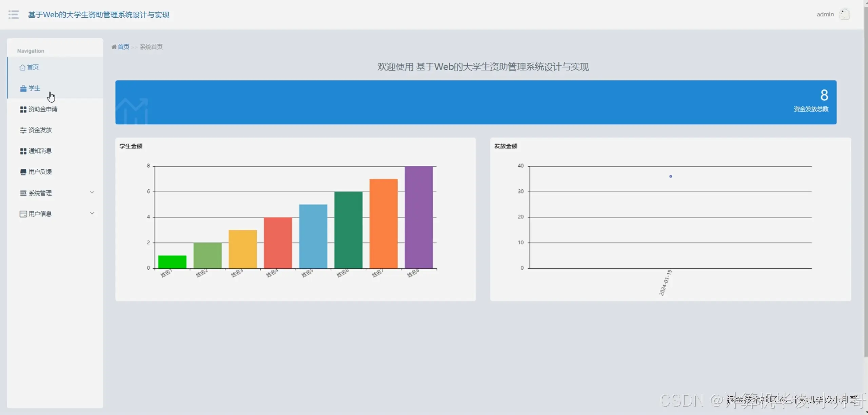The image size is (868, 415).
Task: Click the sliders icon beside 资金发放
Action: [x=23, y=130]
